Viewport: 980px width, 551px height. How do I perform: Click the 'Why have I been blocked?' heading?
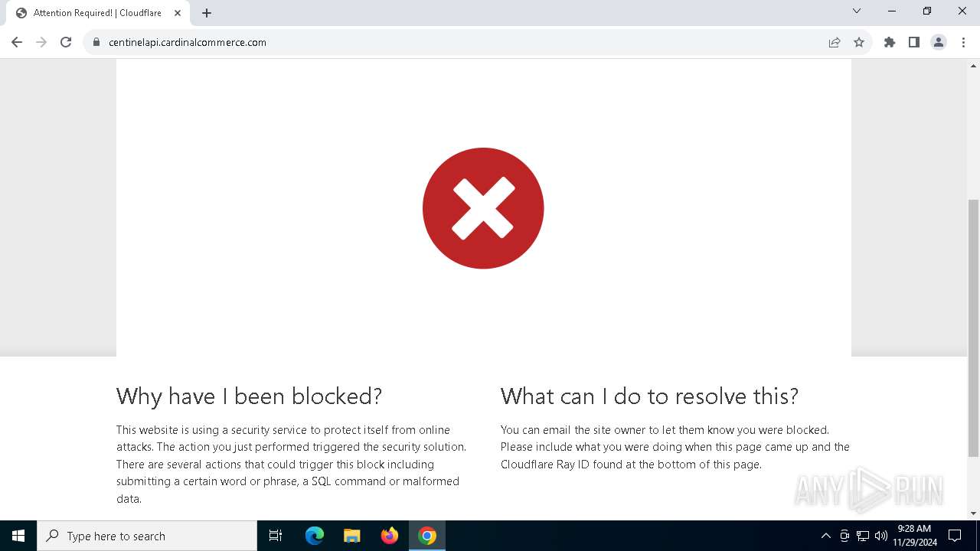click(x=249, y=396)
